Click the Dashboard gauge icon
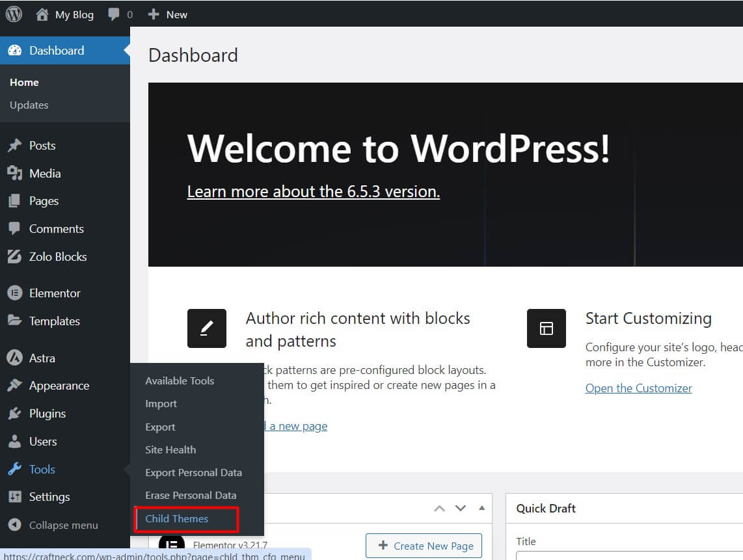Image resolution: width=743 pixels, height=560 pixels. [x=15, y=50]
